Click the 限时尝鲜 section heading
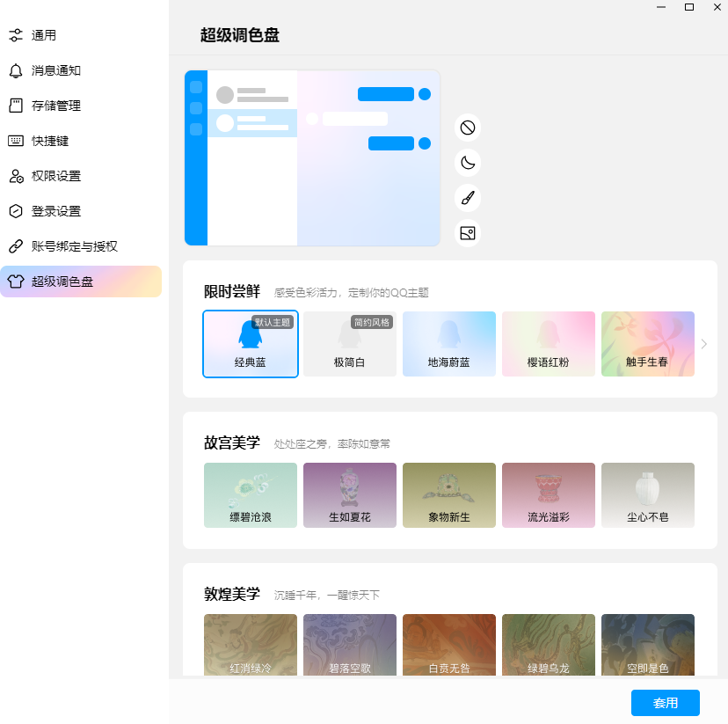 point(232,292)
